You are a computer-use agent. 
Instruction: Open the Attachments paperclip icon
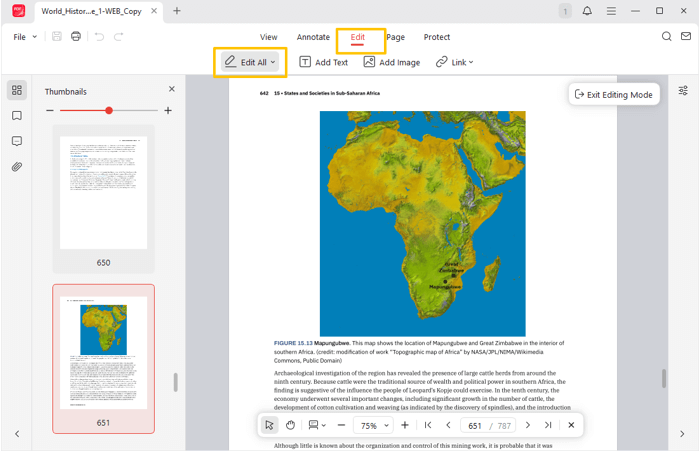(17, 167)
